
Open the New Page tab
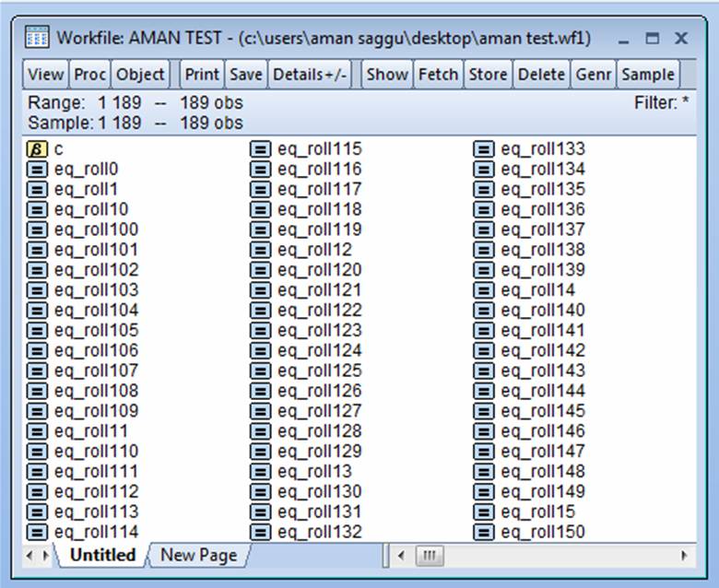click(x=198, y=555)
